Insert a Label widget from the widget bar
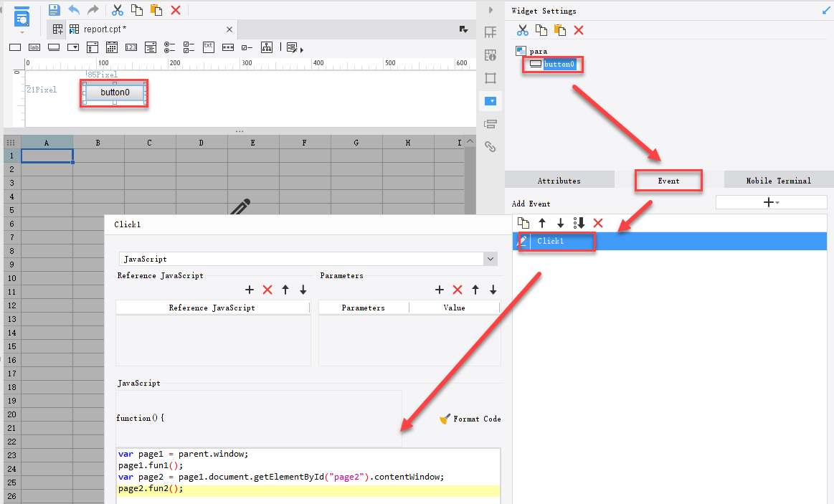Image resolution: width=834 pixels, height=504 pixels. click(34, 47)
